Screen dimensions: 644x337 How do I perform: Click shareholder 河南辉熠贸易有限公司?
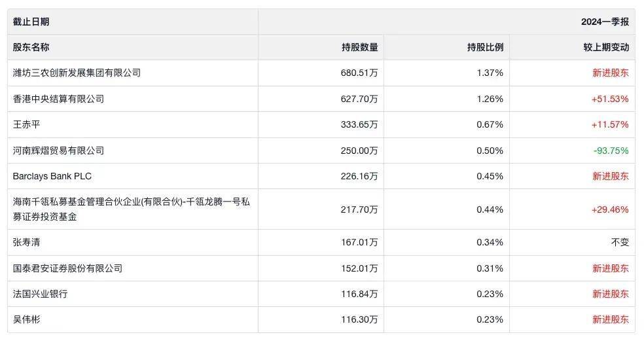58,151
